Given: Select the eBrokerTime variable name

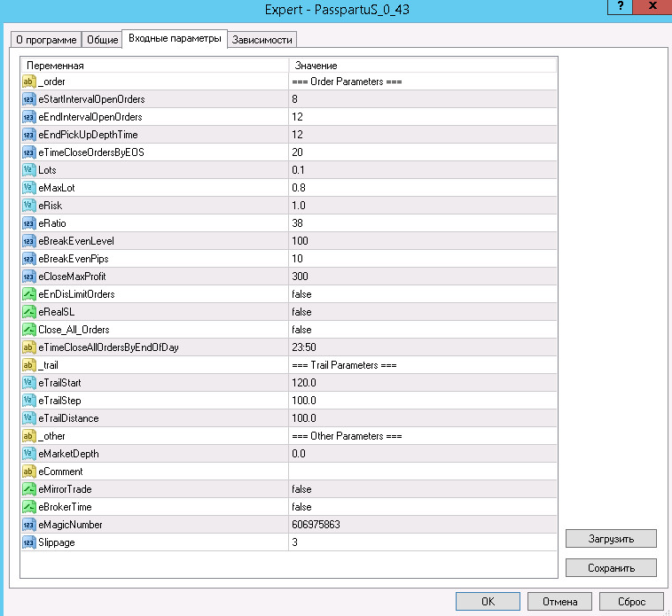Looking at the screenshot, I should [65, 507].
